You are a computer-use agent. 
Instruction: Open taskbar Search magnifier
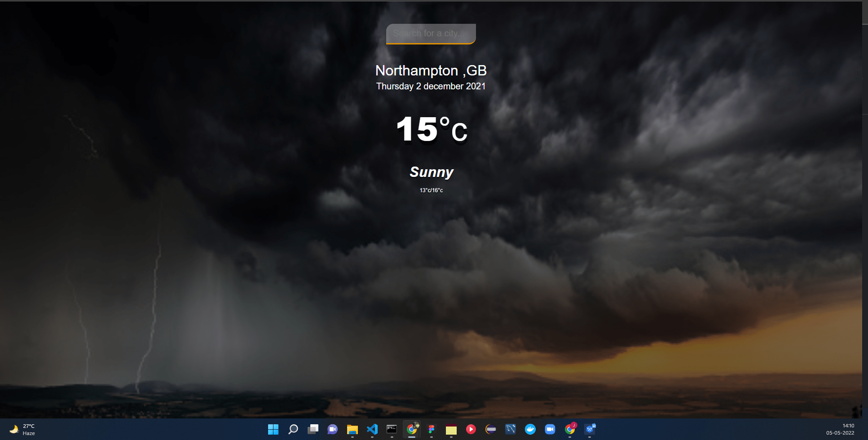(x=293, y=430)
